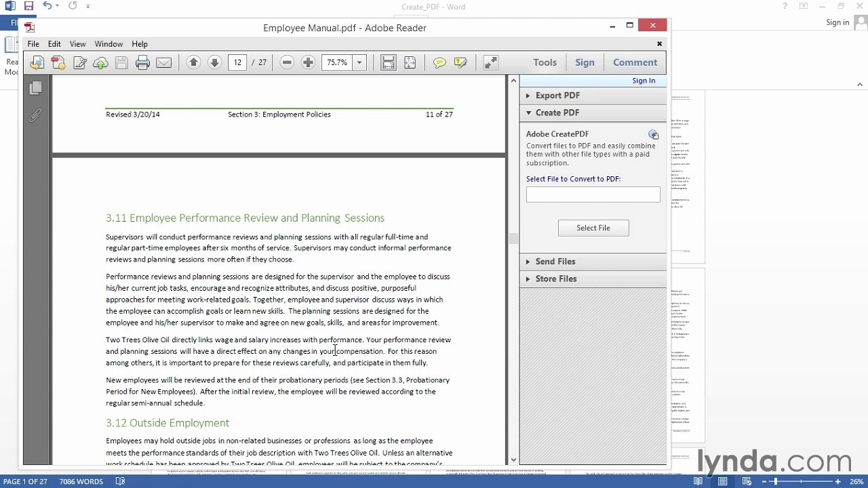The height and width of the screenshot is (488, 868).
Task: Zoom out with the minus button
Action: click(x=287, y=62)
